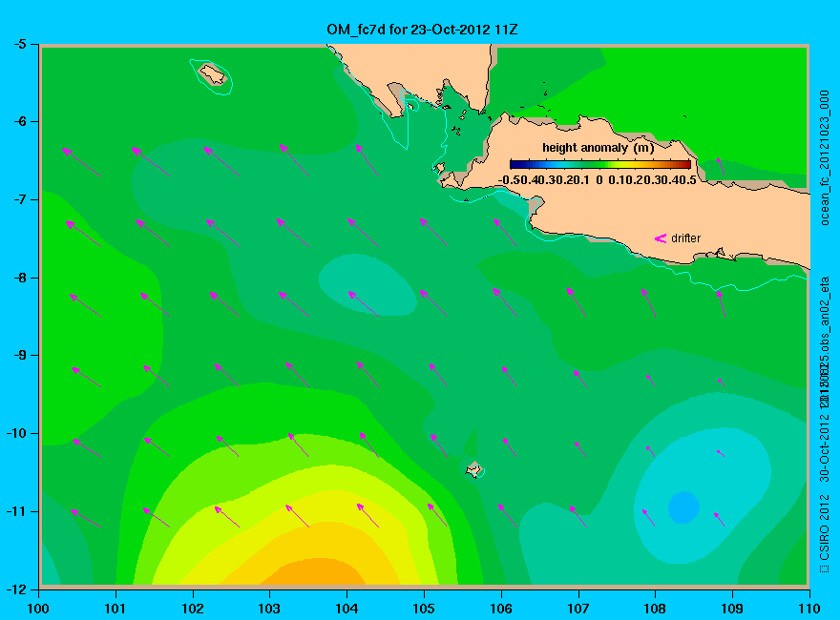
Task: Click the longitude tick label 107
Action: coord(578,609)
